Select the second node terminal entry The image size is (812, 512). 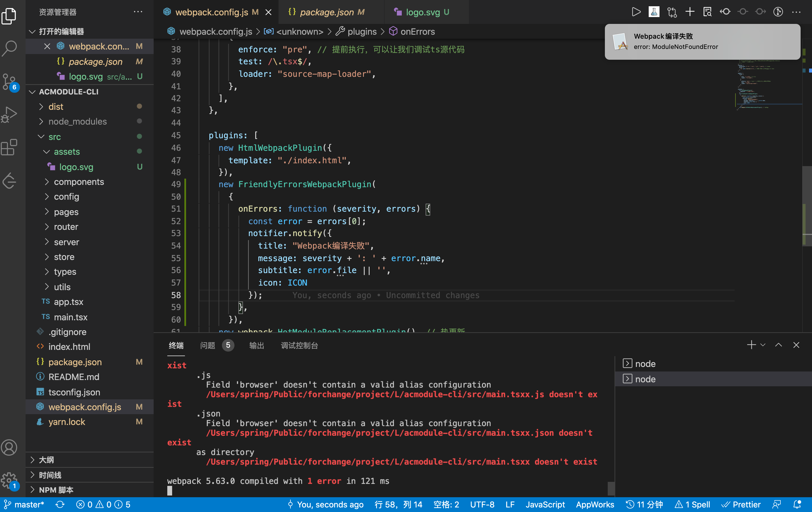click(713, 379)
